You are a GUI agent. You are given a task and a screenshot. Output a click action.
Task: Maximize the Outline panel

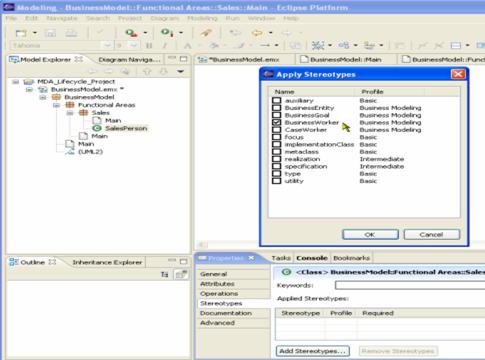184,261
